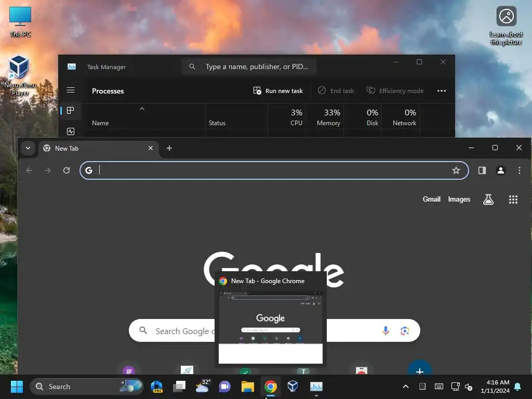Open Task Manager hamburger navigation menu
Viewport: 532px width, 399px height.
click(x=71, y=90)
